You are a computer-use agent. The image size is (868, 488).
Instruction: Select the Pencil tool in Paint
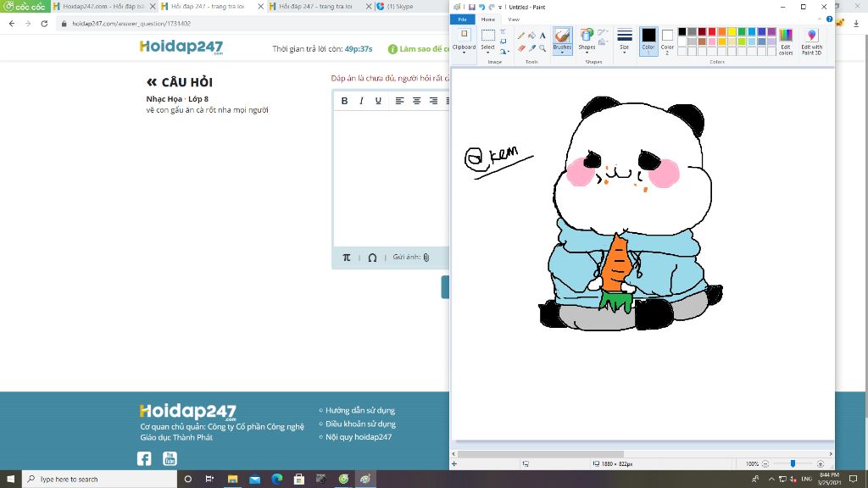(521, 36)
